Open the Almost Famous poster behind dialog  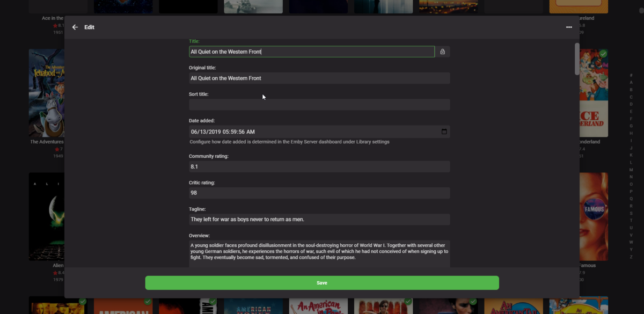coord(594,216)
